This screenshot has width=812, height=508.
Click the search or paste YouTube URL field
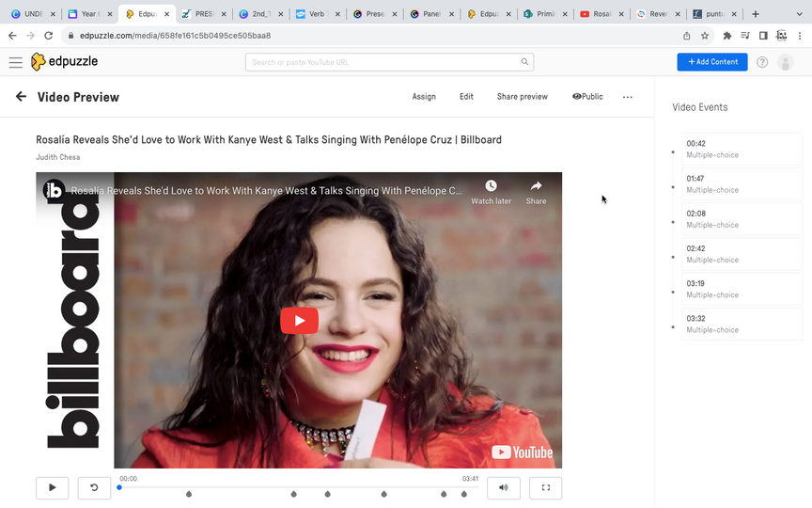coord(389,62)
